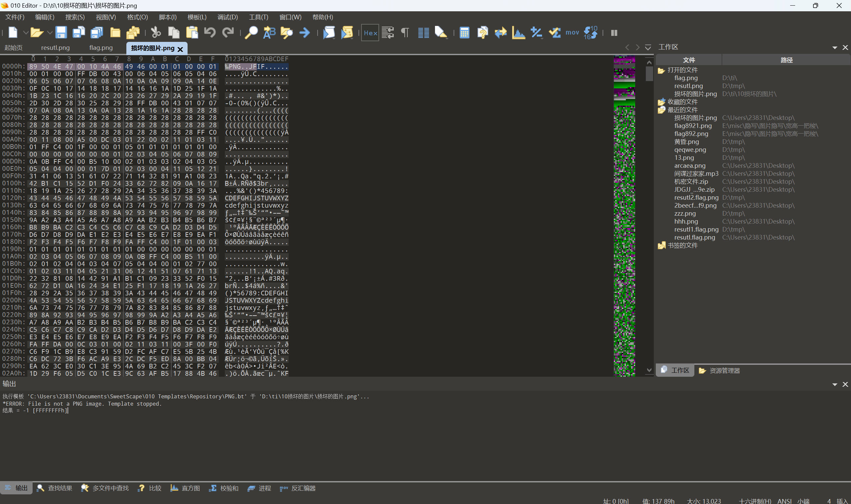Click the hex view scrollbar thumb

click(x=649, y=73)
